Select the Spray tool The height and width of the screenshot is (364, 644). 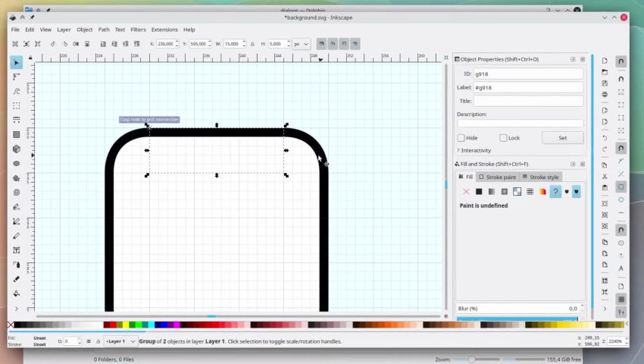17,265
